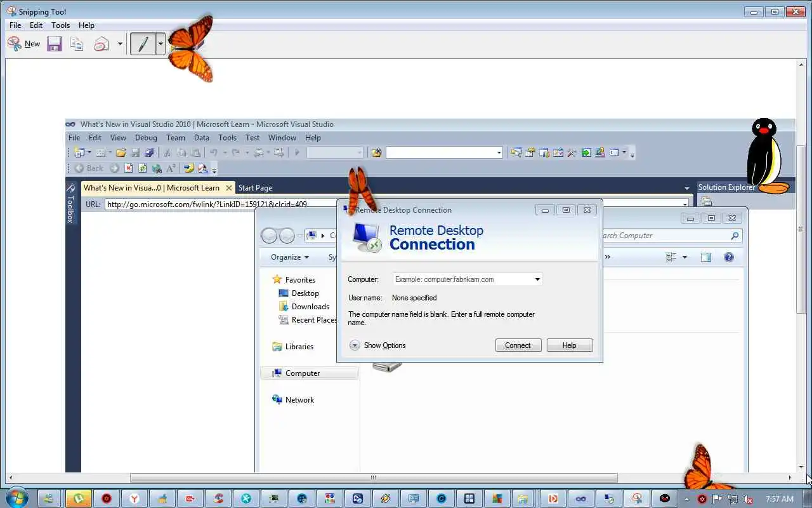The height and width of the screenshot is (508, 812).
Task: Click the Cut scissors icon in Visual Studio
Action: point(167,152)
